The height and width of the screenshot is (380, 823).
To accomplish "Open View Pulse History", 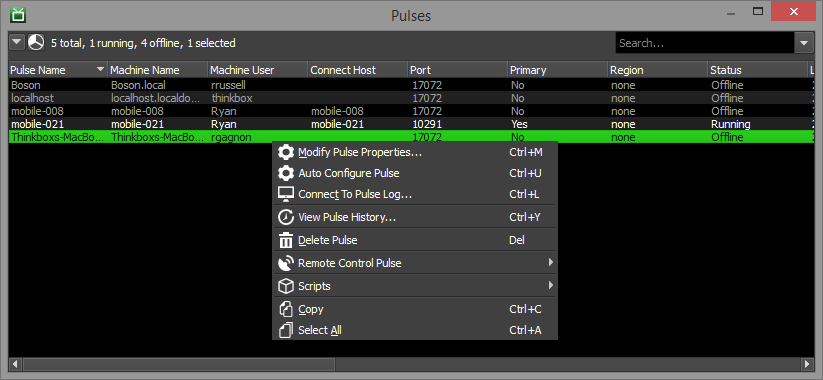I will pos(415,217).
